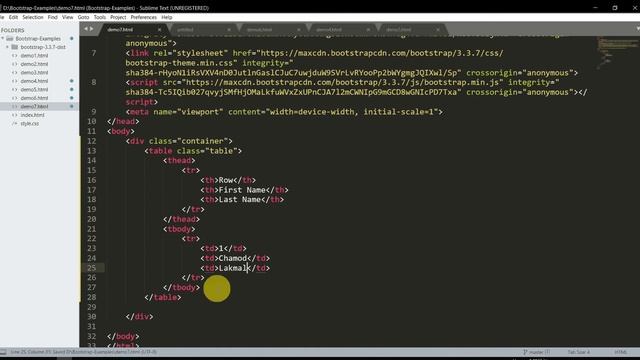Open the Find menu

(x=53, y=17)
